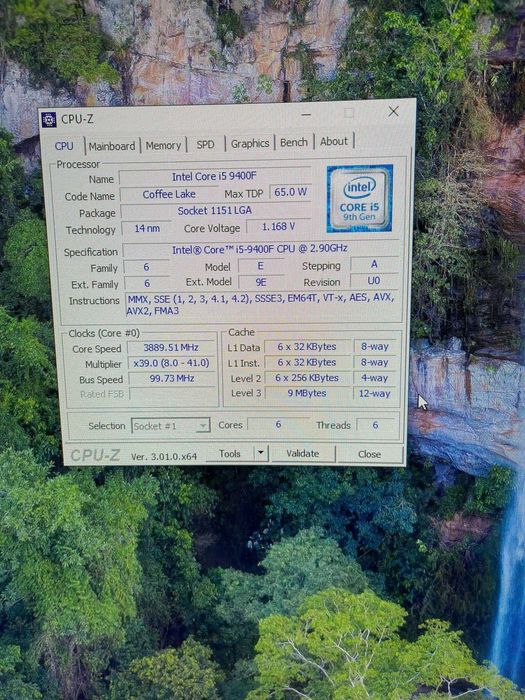Click the Level 3 12-way value
The height and width of the screenshot is (700, 525).
[x=375, y=393]
